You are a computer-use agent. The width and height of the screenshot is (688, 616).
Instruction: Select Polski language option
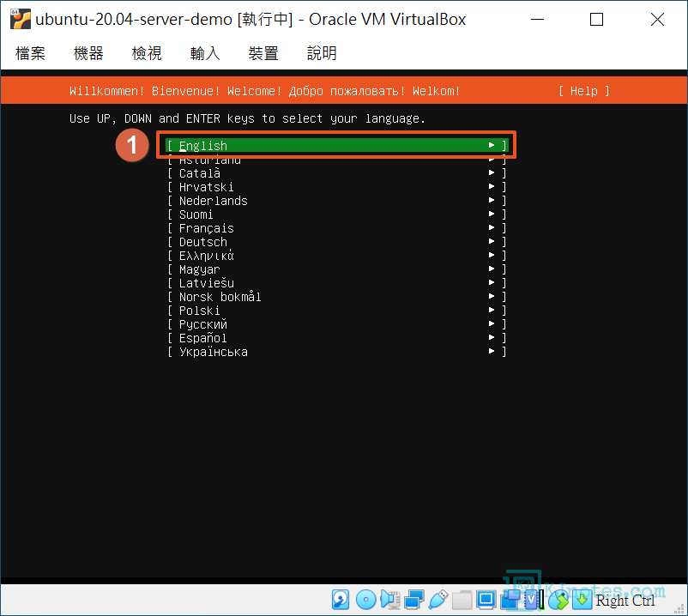coord(336,311)
